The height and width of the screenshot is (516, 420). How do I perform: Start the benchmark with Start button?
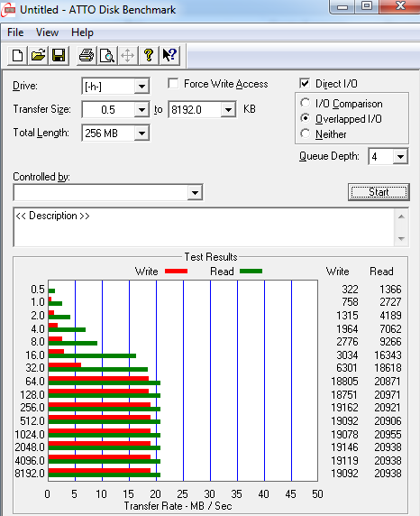coord(379,192)
